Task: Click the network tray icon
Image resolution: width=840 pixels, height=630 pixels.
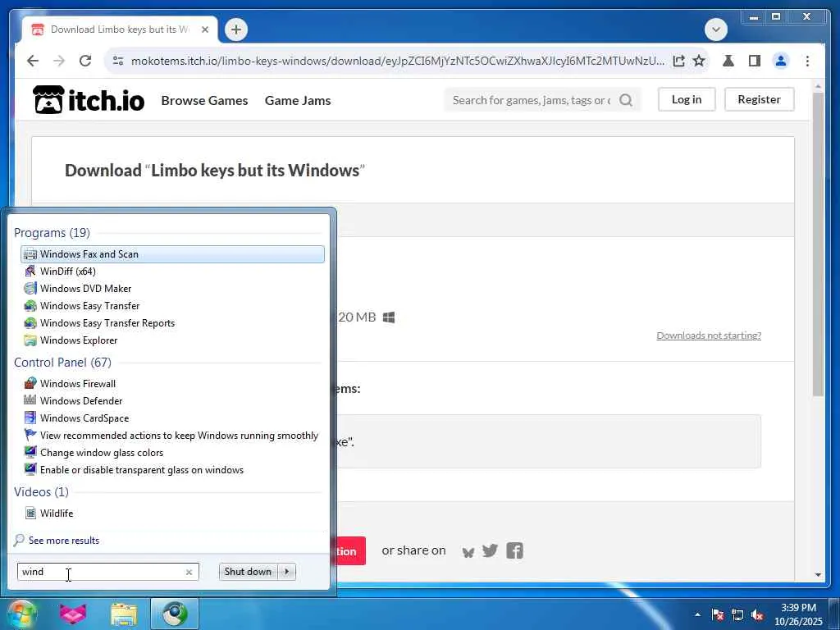Action: coord(737,614)
